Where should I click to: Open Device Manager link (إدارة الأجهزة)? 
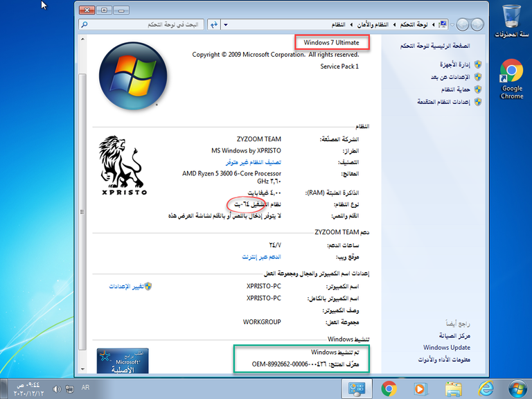point(454,64)
